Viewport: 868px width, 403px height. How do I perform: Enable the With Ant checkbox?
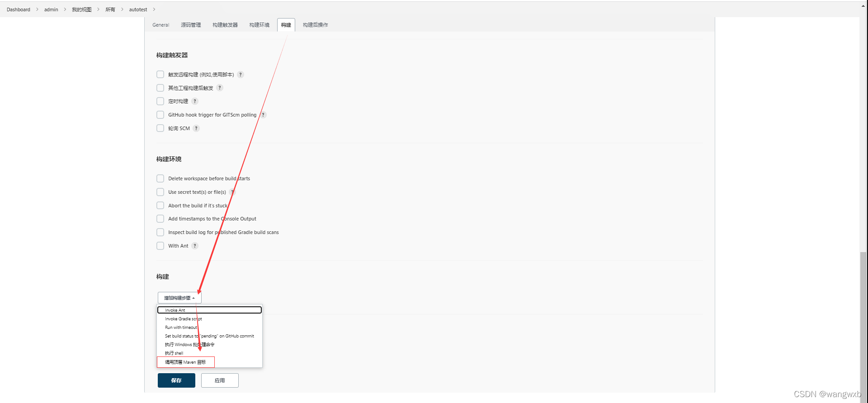(x=160, y=246)
